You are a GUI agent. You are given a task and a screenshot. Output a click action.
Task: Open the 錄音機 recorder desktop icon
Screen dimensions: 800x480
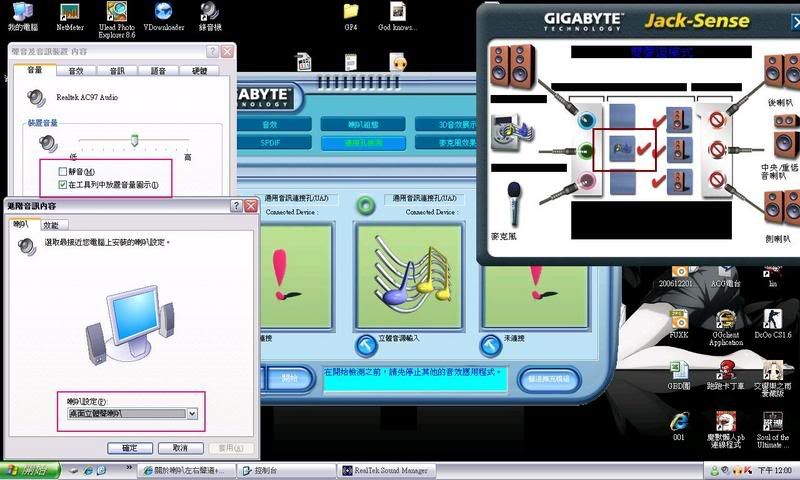(x=210, y=16)
